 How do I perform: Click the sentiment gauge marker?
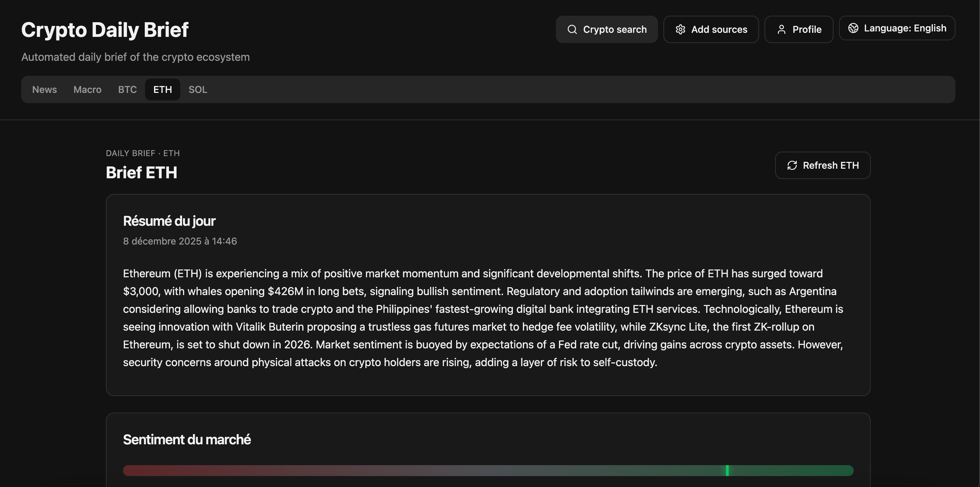(x=727, y=471)
